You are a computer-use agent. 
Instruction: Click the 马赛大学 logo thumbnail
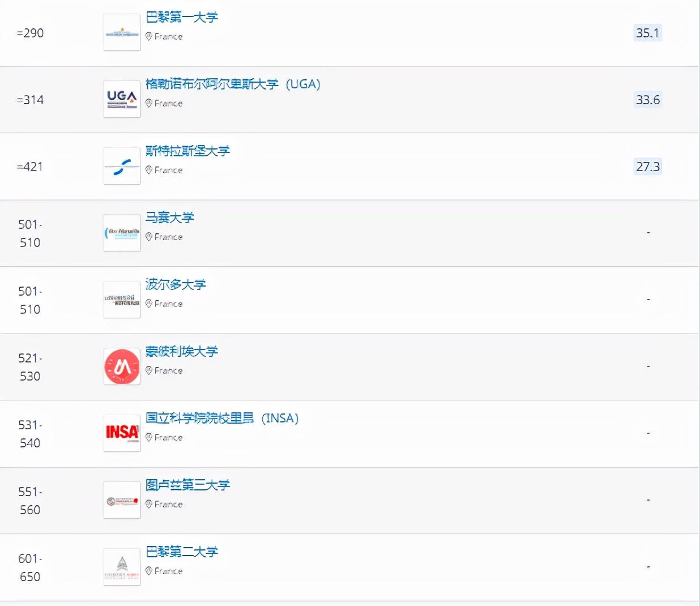[122, 233]
